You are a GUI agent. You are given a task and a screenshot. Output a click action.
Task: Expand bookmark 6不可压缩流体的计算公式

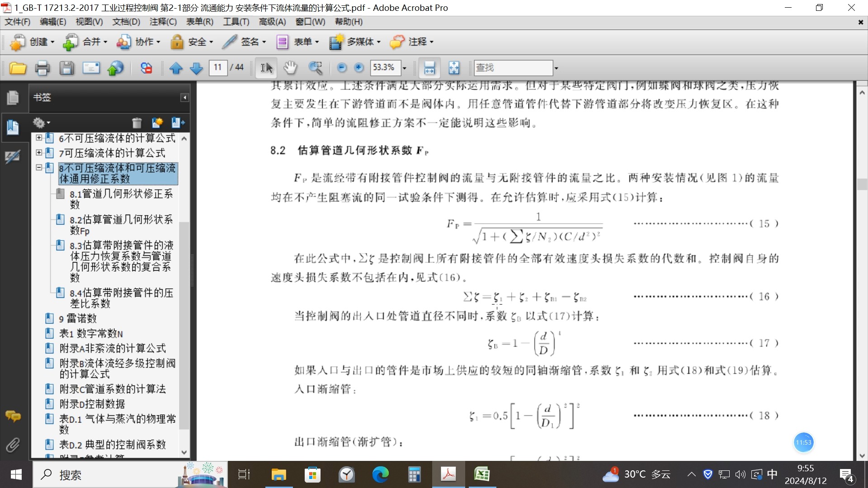click(x=39, y=138)
